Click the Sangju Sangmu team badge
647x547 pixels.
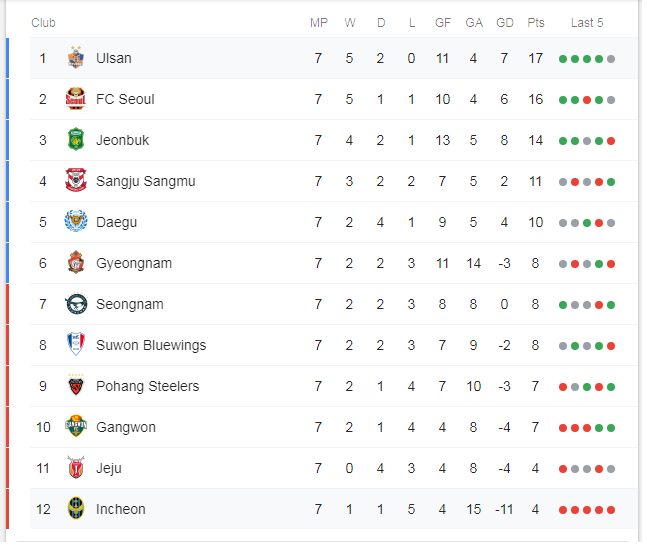click(76, 180)
